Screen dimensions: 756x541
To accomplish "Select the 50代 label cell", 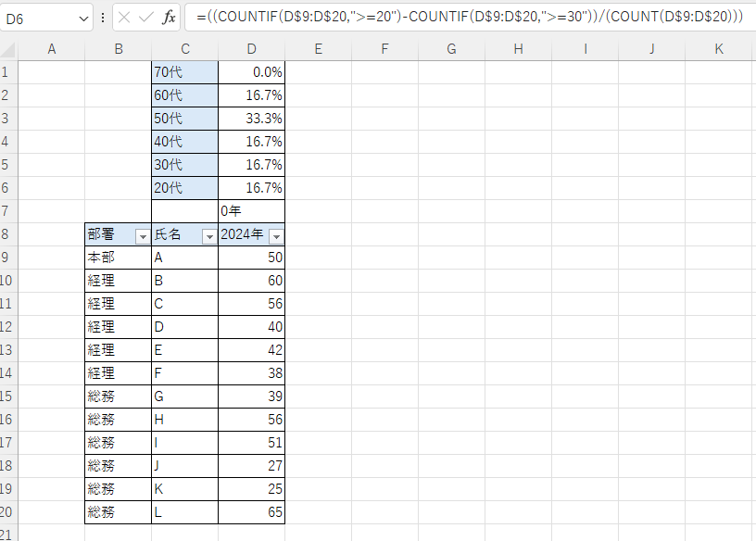I will pos(184,119).
